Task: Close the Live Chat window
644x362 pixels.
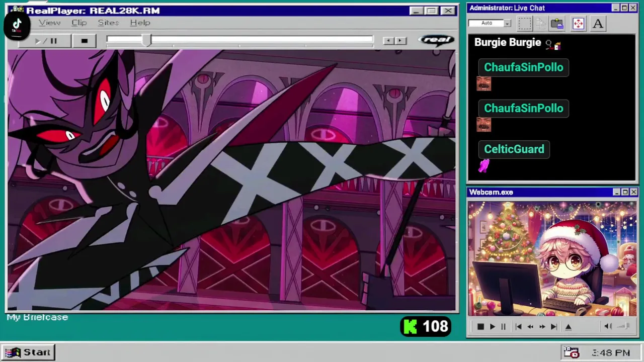Action: (x=633, y=8)
